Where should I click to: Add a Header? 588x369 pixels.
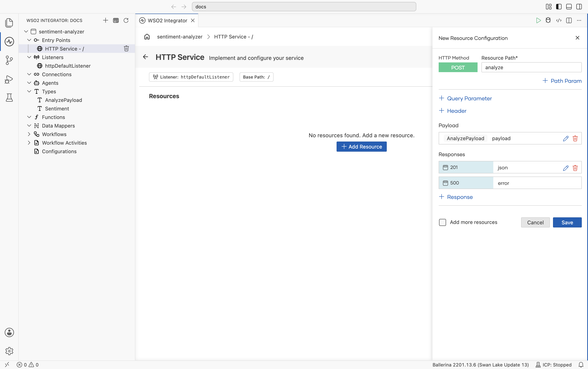pos(452,111)
